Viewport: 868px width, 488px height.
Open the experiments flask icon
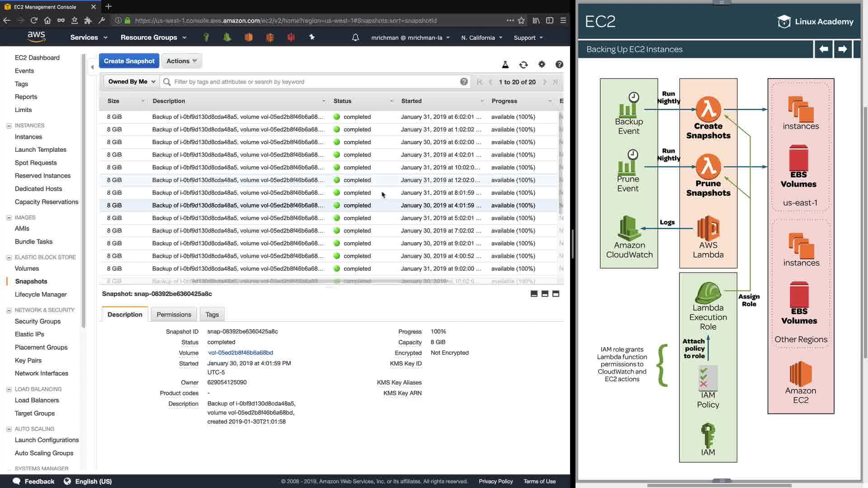(x=505, y=65)
